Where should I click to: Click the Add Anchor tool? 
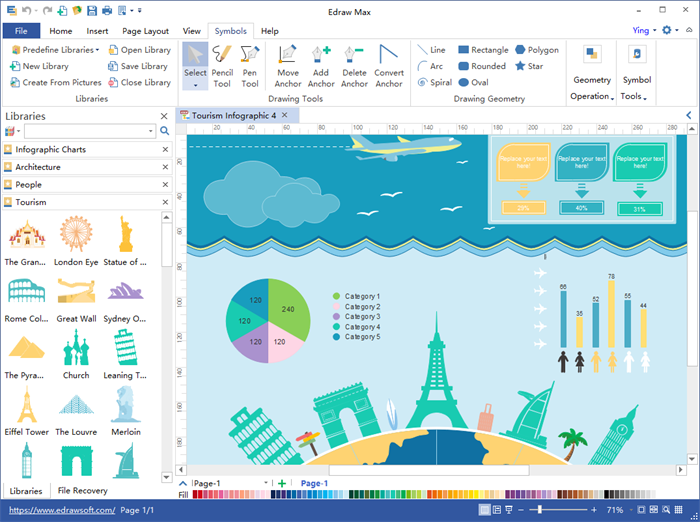[321, 66]
